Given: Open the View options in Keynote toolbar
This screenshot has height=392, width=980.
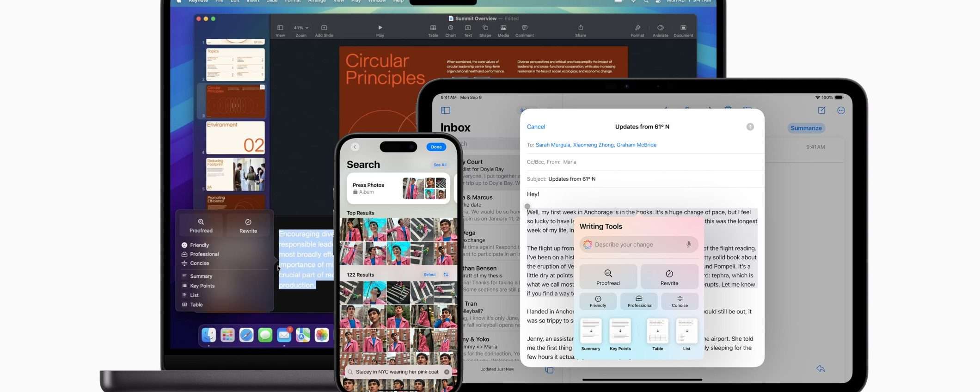Looking at the screenshot, I should tap(280, 31).
